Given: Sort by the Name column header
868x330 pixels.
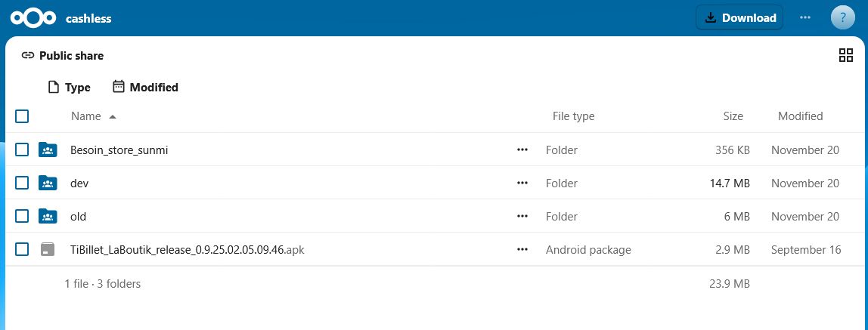Looking at the screenshot, I should [x=86, y=116].
